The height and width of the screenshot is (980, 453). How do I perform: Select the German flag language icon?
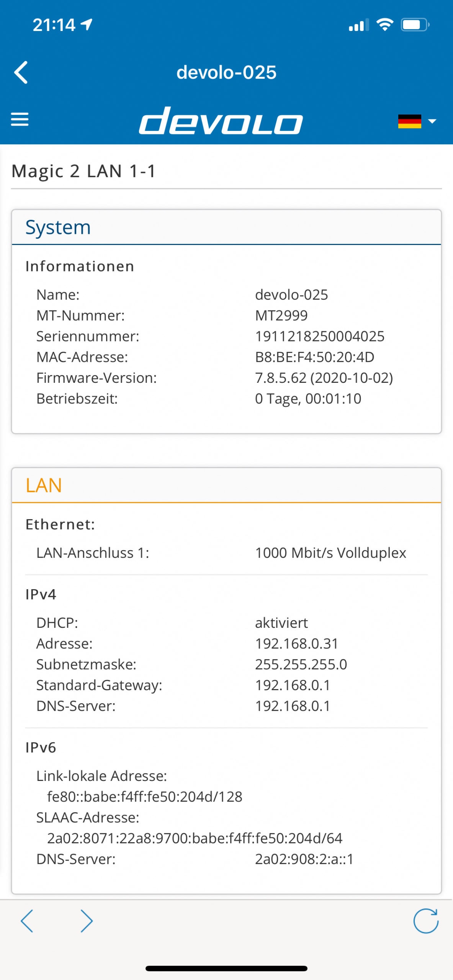coord(409,121)
